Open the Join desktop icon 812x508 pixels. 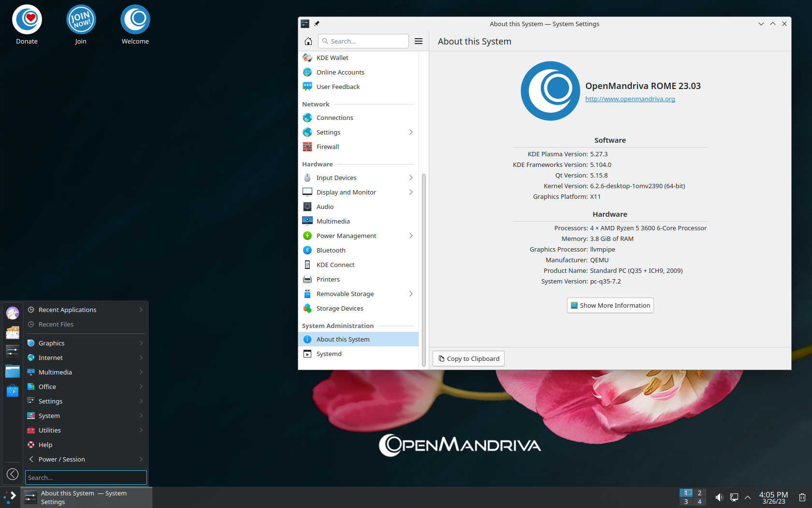tap(81, 25)
